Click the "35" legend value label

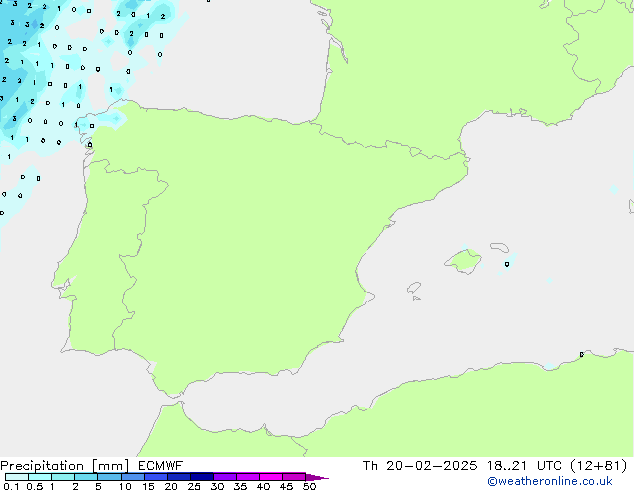click(x=240, y=486)
